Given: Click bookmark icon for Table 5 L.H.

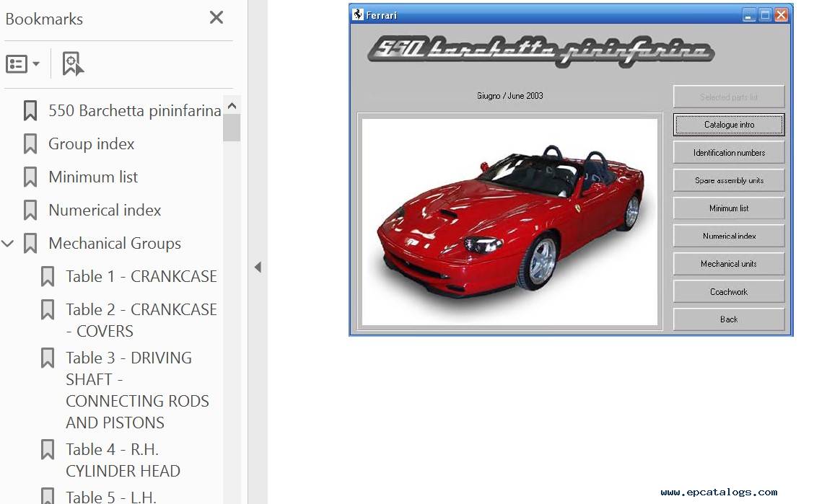Looking at the screenshot, I should 47,495.
